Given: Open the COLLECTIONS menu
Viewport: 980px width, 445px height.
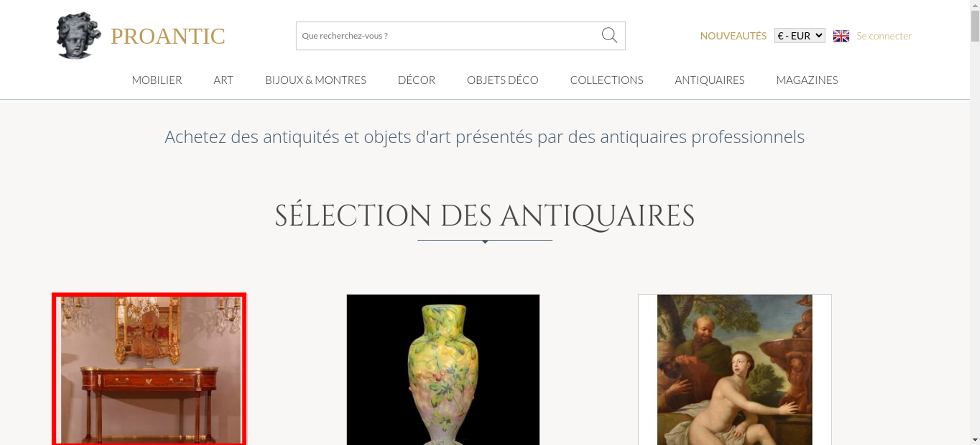Looking at the screenshot, I should [x=607, y=80].
